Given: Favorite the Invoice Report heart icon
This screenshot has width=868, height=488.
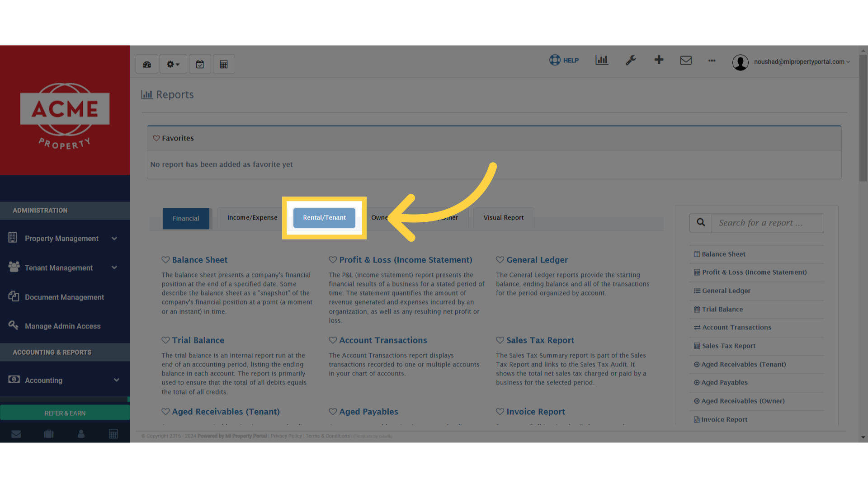Looking at the screenshot, I should pyautogui.click(x=500, y=412).
